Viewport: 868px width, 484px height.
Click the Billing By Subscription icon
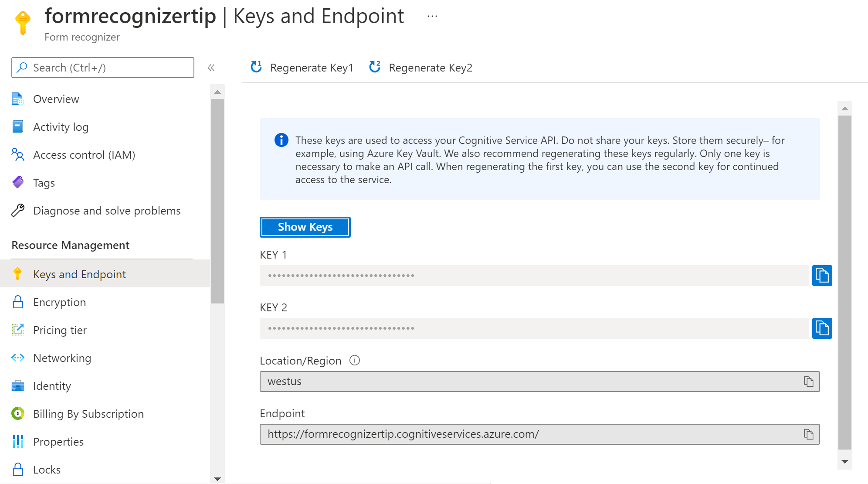18,414
